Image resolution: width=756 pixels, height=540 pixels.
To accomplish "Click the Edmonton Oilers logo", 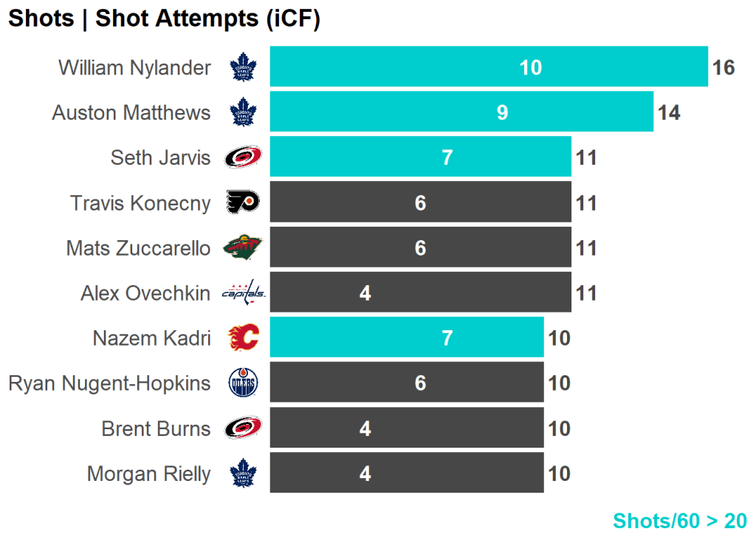I will point(242,383).
